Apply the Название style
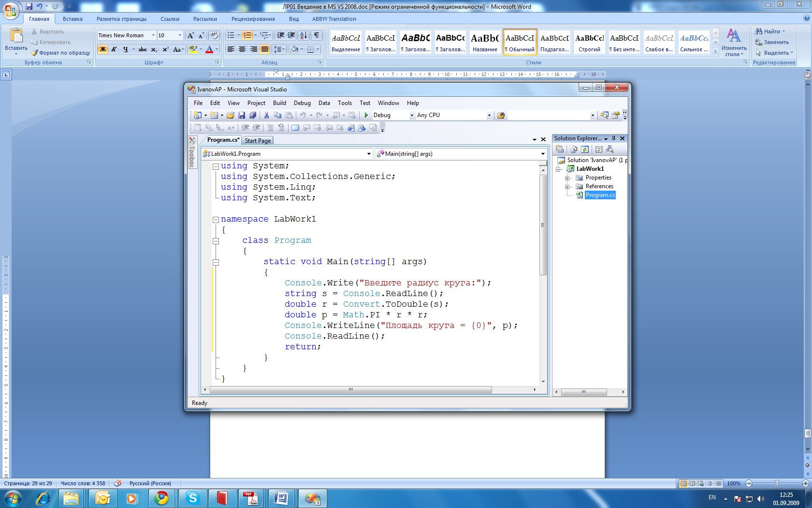This screenshot has height=508, width=812. (485, 42)
